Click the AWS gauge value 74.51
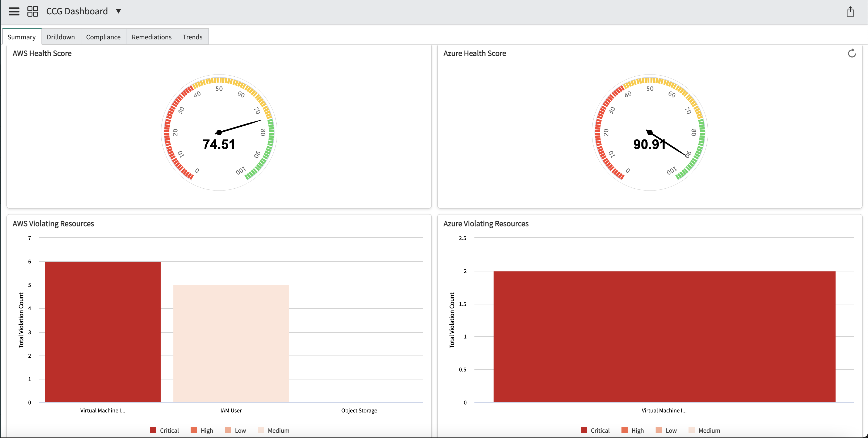Viewport: 868px width, 438px height. click(219, 144)
